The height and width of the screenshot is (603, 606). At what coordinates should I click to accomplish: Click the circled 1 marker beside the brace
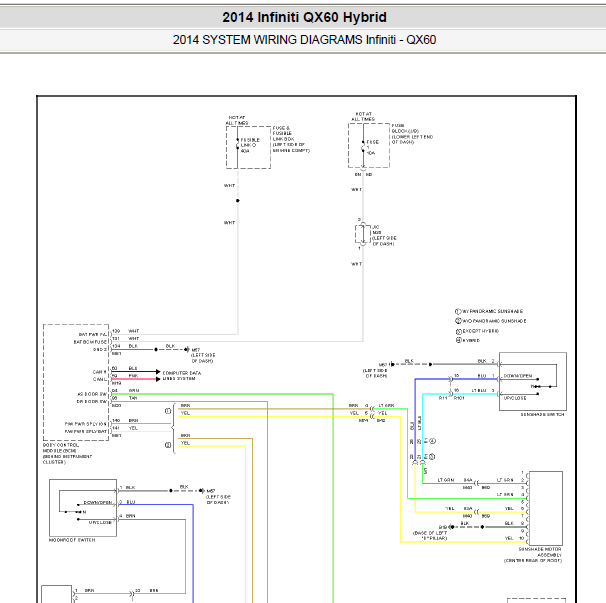coord(168,411)
